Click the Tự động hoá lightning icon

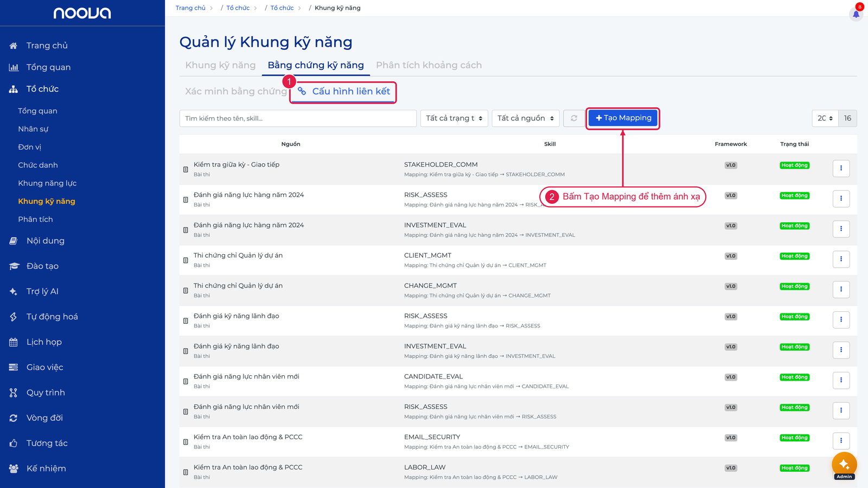coord(14,317)
